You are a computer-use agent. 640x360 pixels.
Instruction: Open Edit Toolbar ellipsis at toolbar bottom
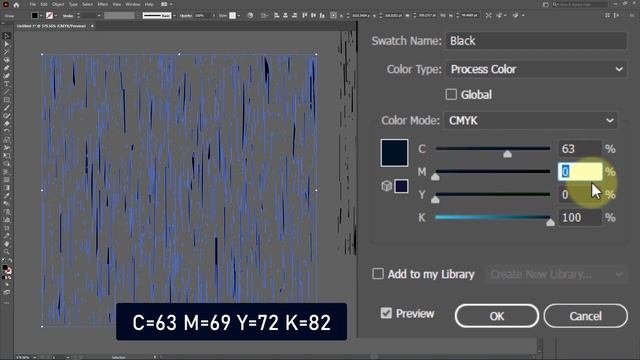(x=6, y=303)
